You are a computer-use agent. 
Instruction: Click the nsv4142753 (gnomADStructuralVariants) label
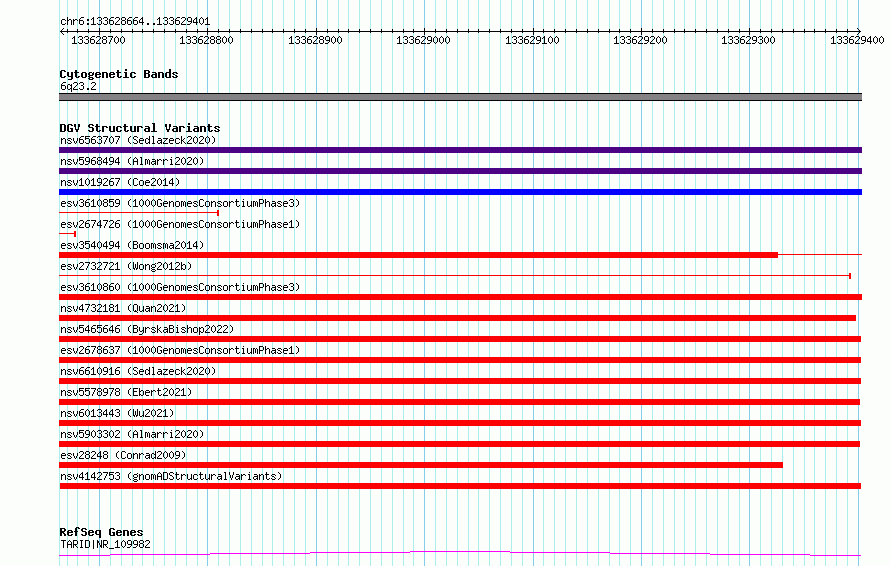(x=171, y=476)
